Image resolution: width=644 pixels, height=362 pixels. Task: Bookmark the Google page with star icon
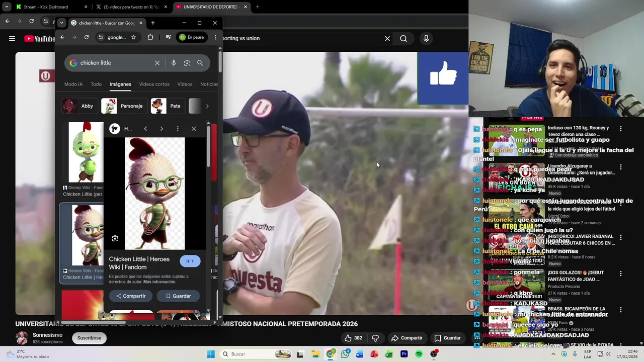click(133, 37)
